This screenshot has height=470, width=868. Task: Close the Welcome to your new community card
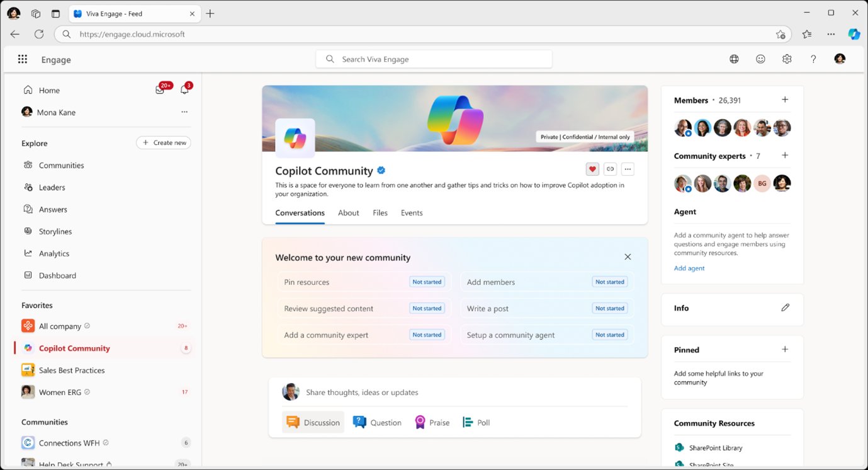(628, 257)
